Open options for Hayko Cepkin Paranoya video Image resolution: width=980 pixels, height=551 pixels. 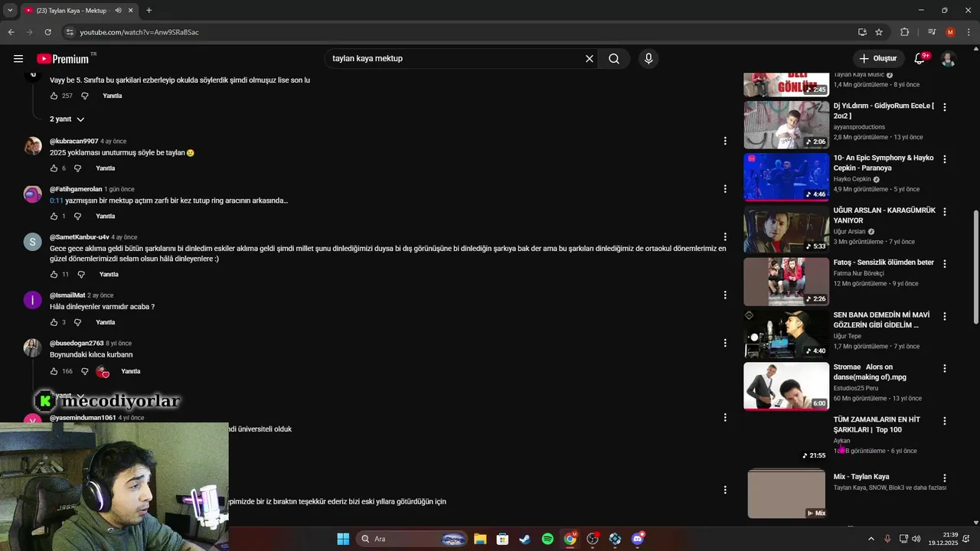click(945, 159)
